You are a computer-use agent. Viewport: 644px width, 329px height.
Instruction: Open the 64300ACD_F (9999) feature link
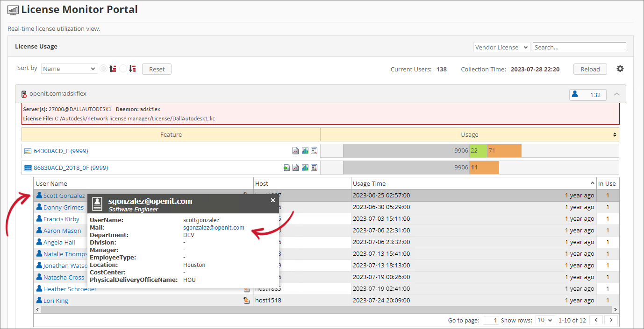coord(61,151)
